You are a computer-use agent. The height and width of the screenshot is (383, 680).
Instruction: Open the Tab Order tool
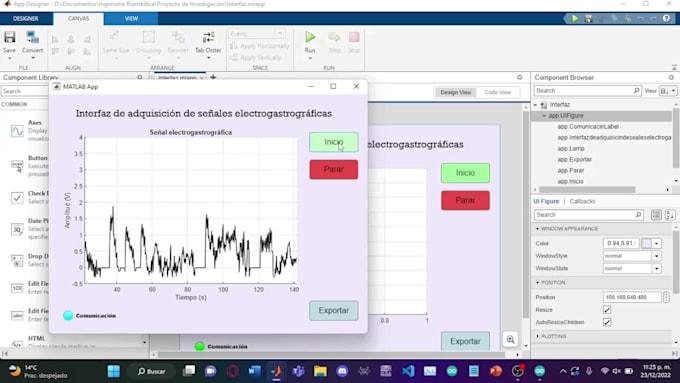tap(208, 42)
